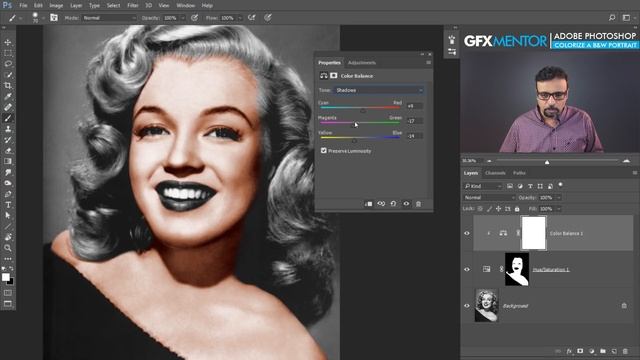View previous state in Properties panel
This screenshot has width=640, height=360.
coord(381,204)
